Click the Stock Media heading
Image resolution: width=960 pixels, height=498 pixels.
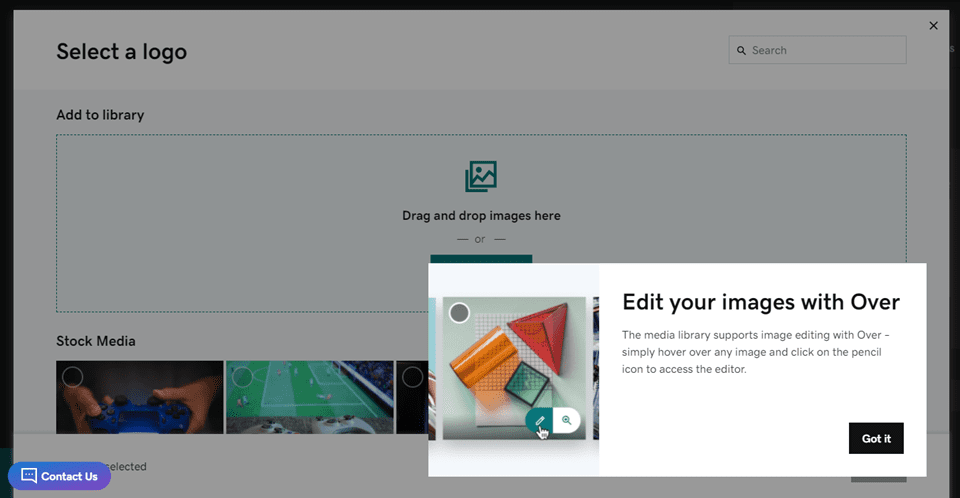tap(96, 341)
